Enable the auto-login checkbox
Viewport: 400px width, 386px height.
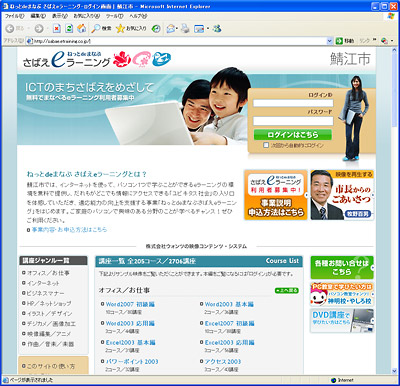[266, 145]
